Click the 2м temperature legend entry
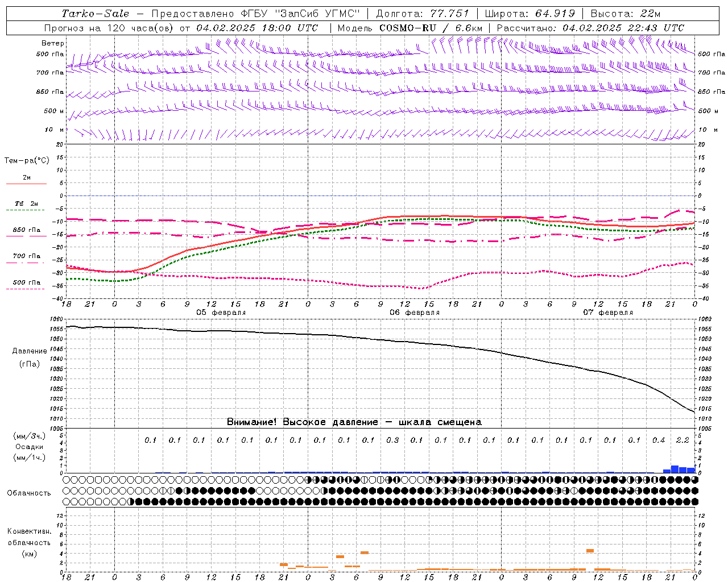The image size is (728, 582). pyautogui.click(x=27, y=178)
